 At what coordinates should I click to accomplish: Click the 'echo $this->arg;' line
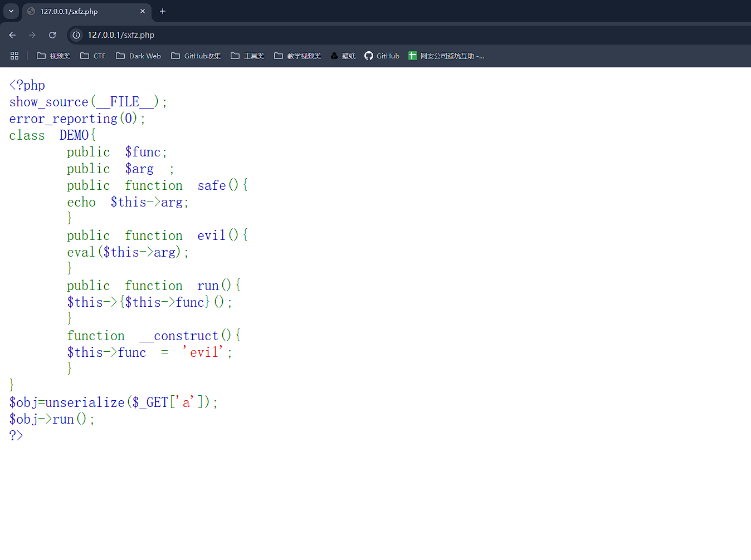click(x=128, y=202)
